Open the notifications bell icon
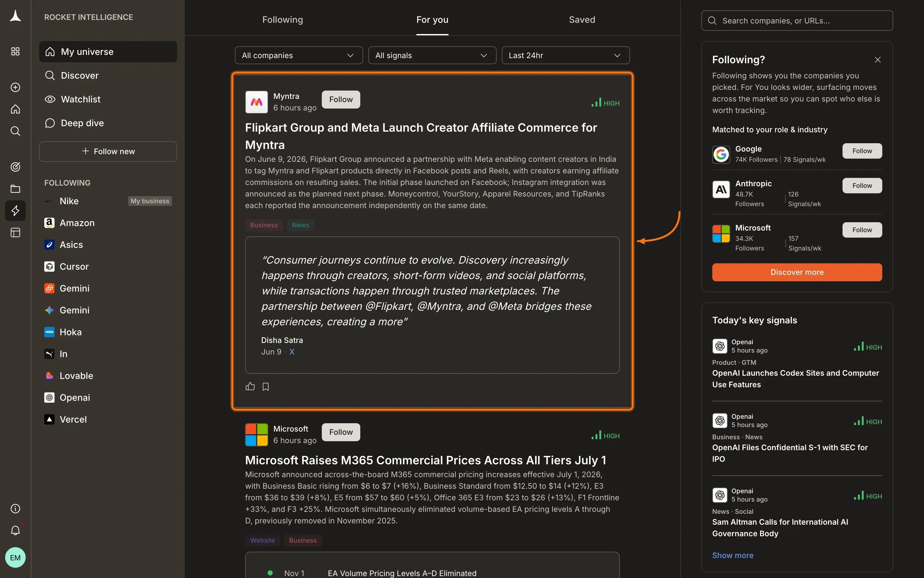Viewport: 924px width, 578px height. [15, 530]
